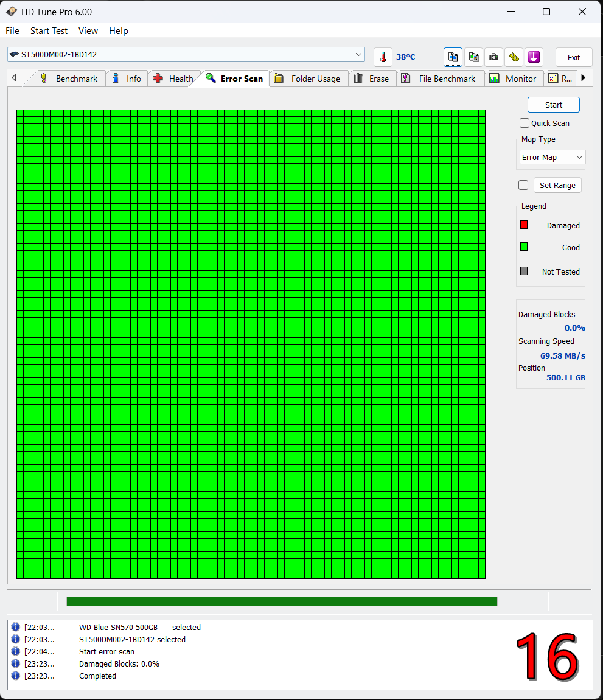This screenshot has width=603, height=700.
Task: Open the File menu
Action: [x=12, y=31]
